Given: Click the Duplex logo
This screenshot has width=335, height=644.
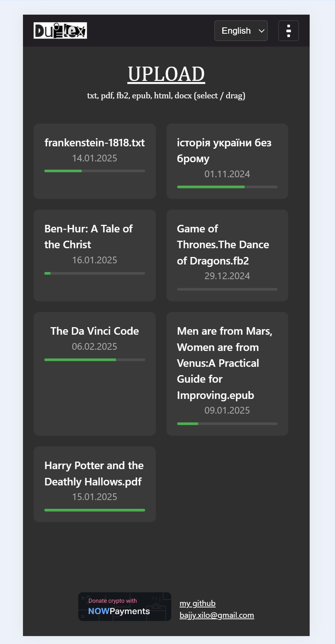Looking at the screenshot, I should point(60,31).
